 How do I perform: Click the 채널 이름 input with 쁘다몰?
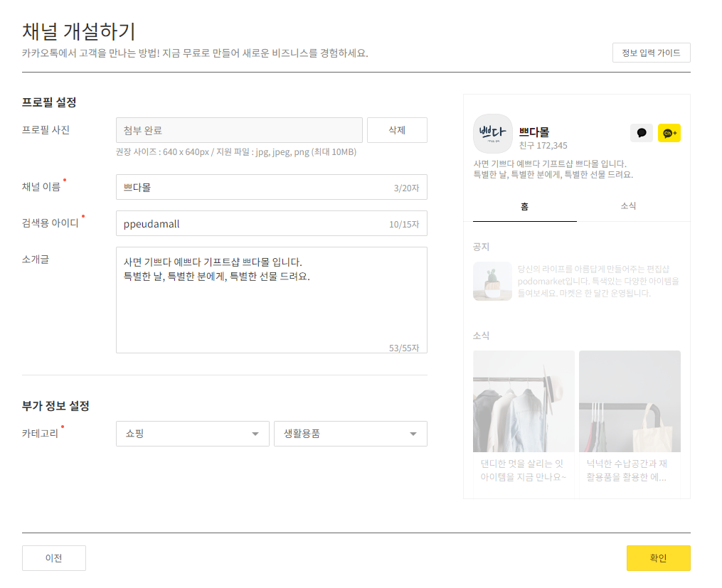(272, 187)
